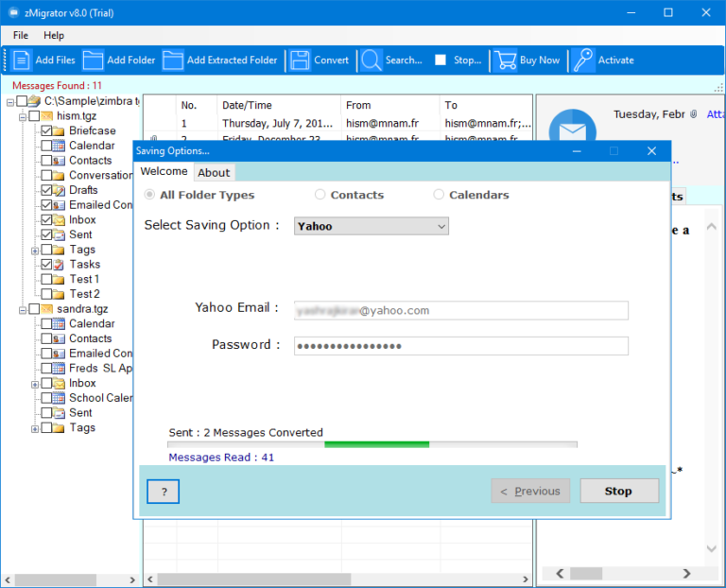Click the message list horizontal scrollbar thumb
Screen dimensions: 726x588
[253, 579]
